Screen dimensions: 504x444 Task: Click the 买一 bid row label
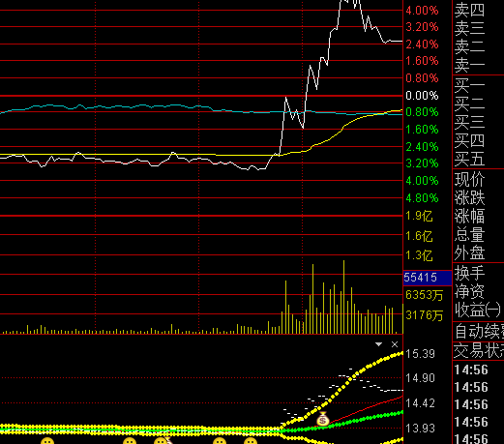click(469, 85)
